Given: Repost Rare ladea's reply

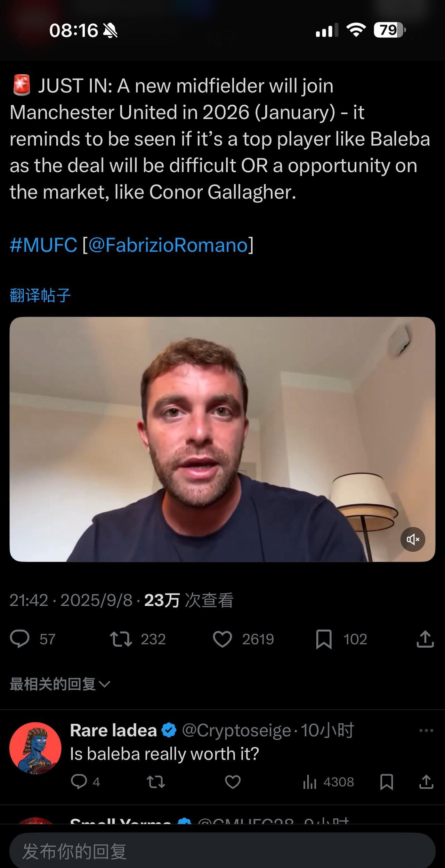Looking at the screenshot, I should pos(156,782).
